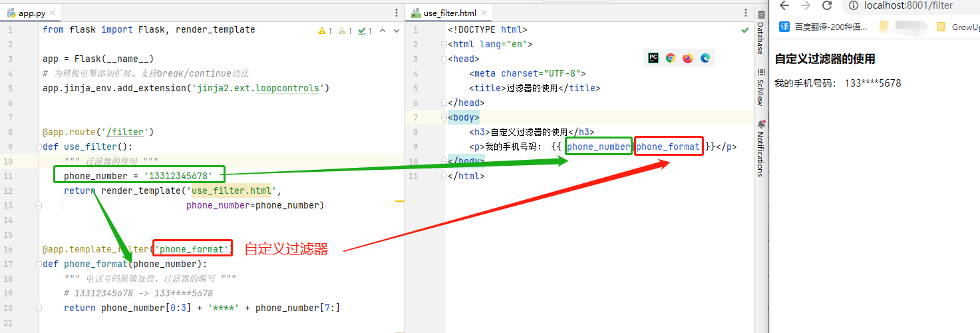The image size is (980, 333).
Task: Open the Notifications side panel
Action: click(x=760, y=148)
